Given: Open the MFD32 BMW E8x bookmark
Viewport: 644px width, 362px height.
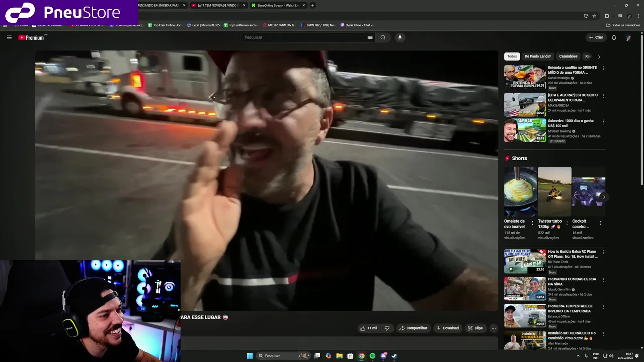Looking at the screenshot, I should click(x=279, y=25).
